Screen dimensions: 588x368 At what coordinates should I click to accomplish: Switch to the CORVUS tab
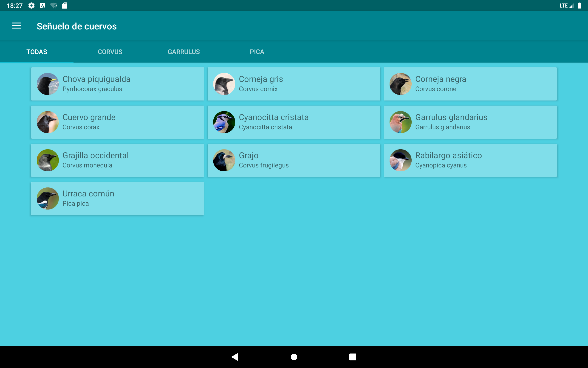pos(110,52)
